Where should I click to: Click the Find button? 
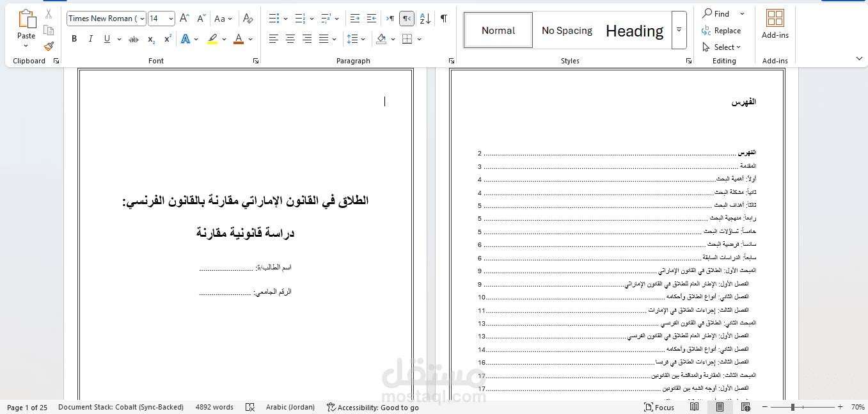[716, 13]
